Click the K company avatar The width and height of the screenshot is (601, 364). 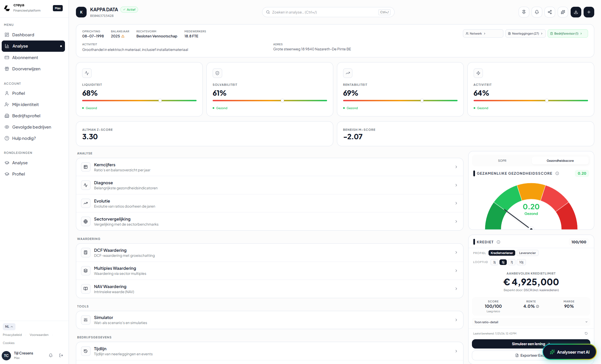pyautogui.click(x=81, y=12)
